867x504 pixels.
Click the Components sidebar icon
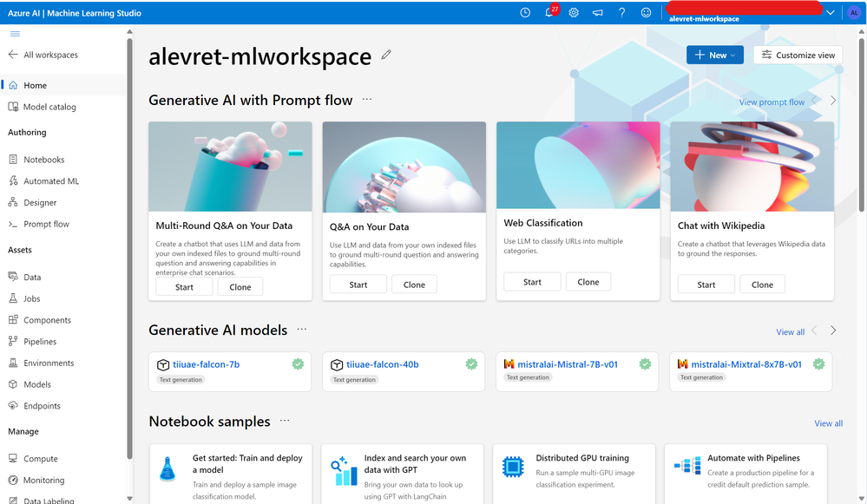tap(13, 319)
